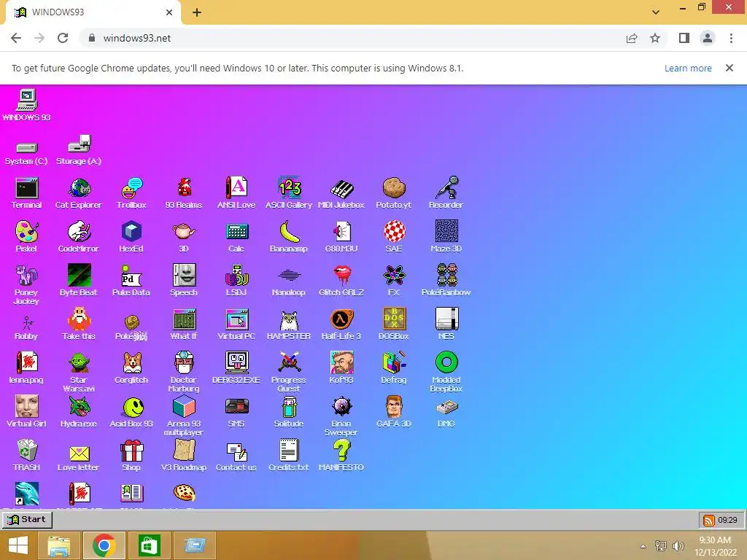Open Acid Box 93 smiley icon

tap(131, 412)
